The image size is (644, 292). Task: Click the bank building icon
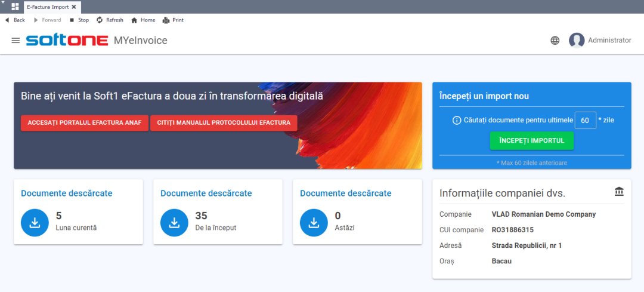pyautogui.click(x=619, y=191)
